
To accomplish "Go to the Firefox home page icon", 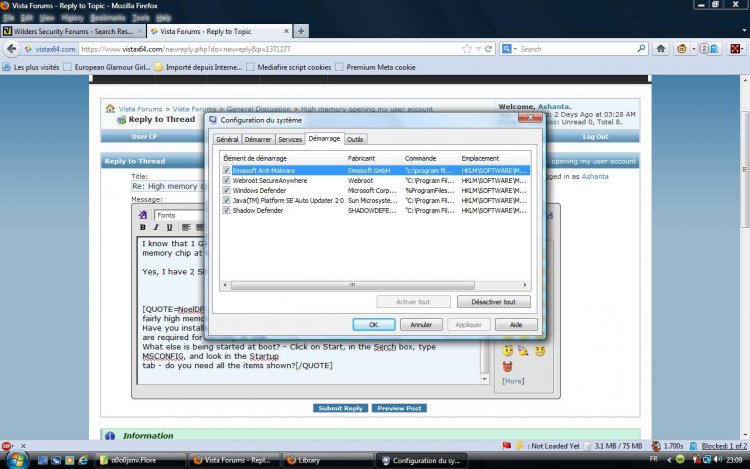I will coord(661,48).
